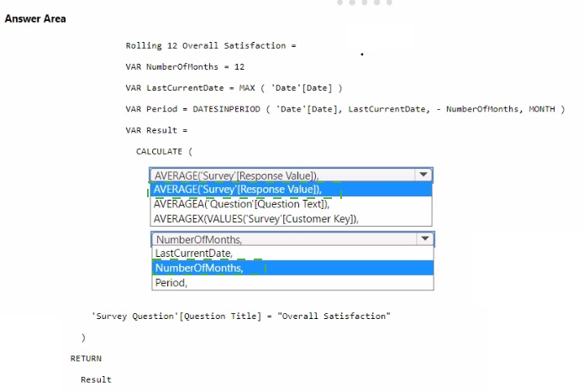Click the Rolling 12 Overall Satisfaction measure line

pyautogui.click(x=211, y=45)
